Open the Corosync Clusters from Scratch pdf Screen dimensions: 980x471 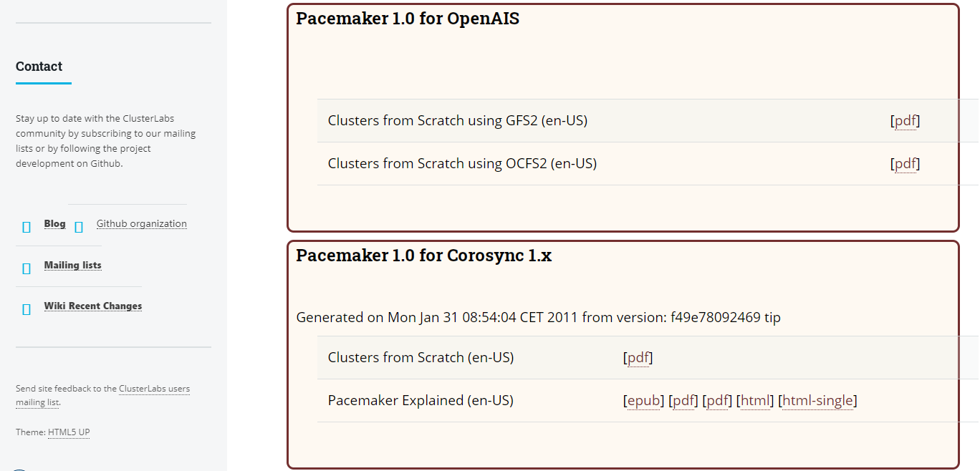pyautogui.click(x=638, y=357)
